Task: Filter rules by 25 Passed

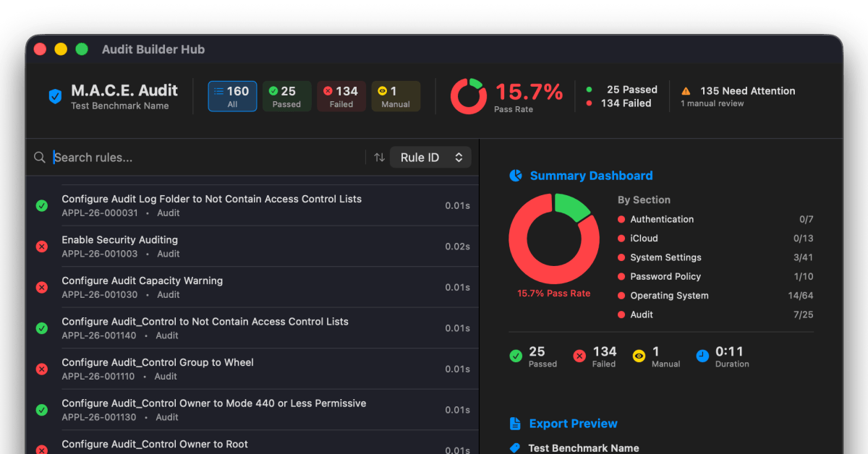Action: click(x=286, y=97)
